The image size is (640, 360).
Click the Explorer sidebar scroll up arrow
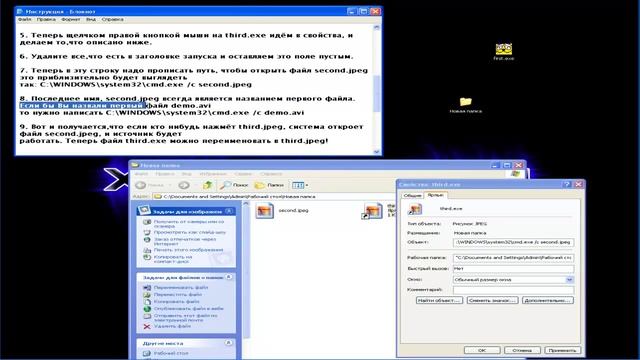246,204
